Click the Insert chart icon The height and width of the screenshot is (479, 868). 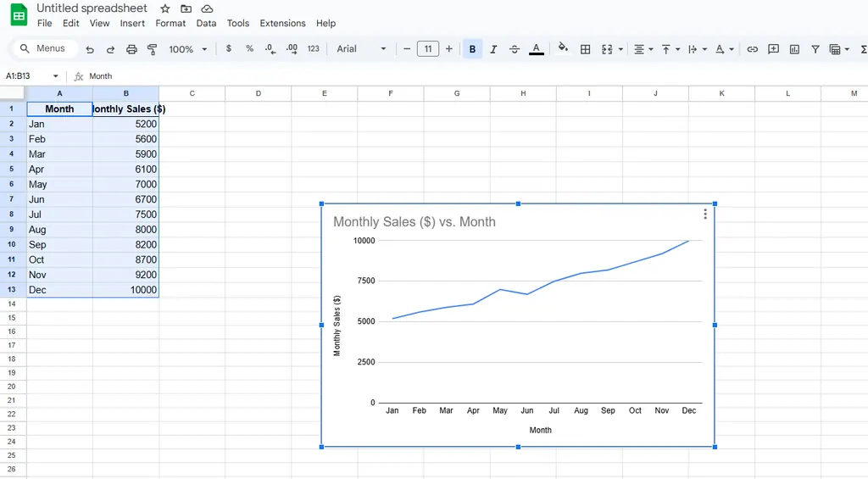click(x=794, y=49)
